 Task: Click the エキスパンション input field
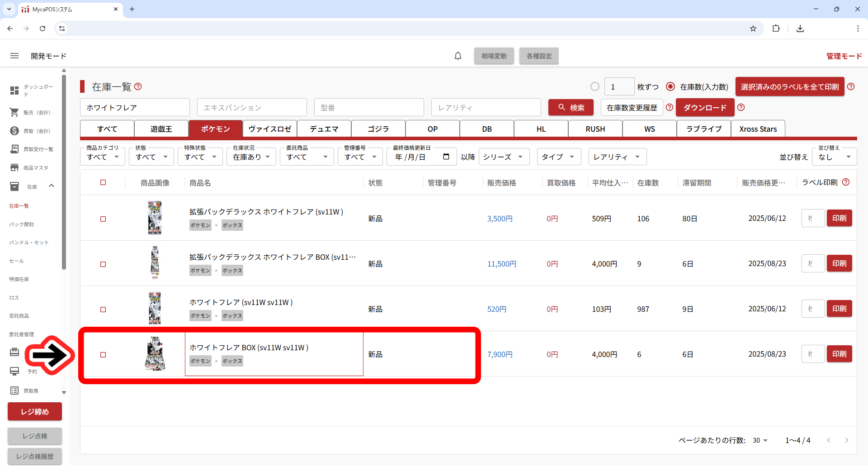[252, 108]
